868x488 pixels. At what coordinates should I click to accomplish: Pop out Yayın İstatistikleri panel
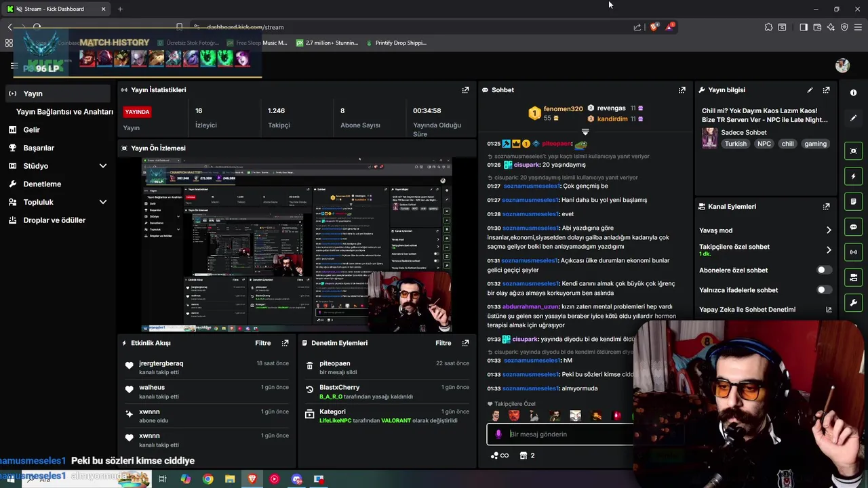click(465, 89)
